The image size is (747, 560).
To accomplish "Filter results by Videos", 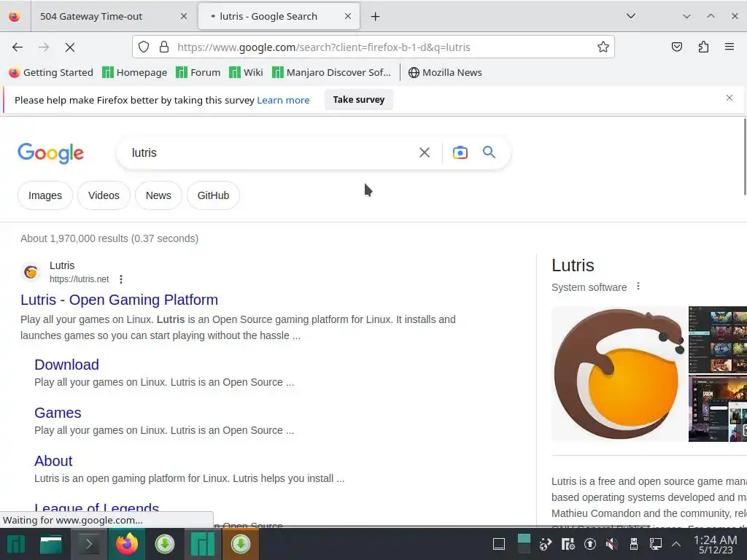I will (x=104, y=195).
